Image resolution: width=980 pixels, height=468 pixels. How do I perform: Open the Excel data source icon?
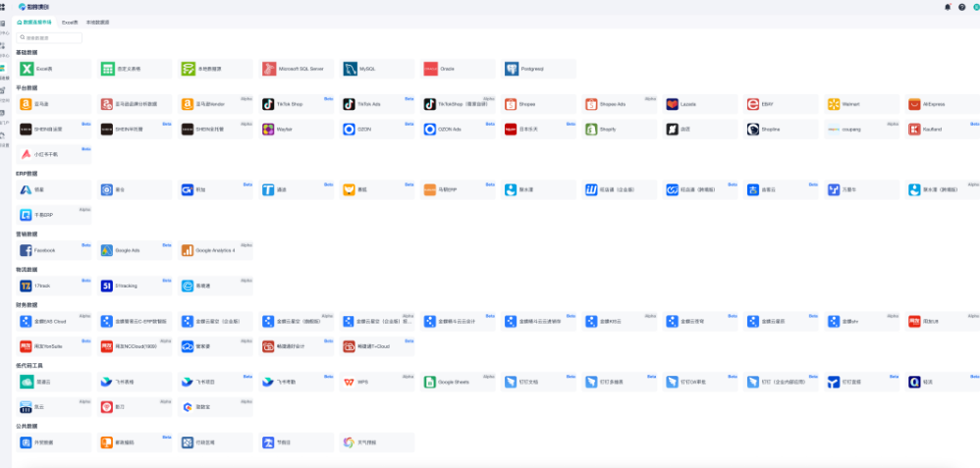click(x=27, y=69)
